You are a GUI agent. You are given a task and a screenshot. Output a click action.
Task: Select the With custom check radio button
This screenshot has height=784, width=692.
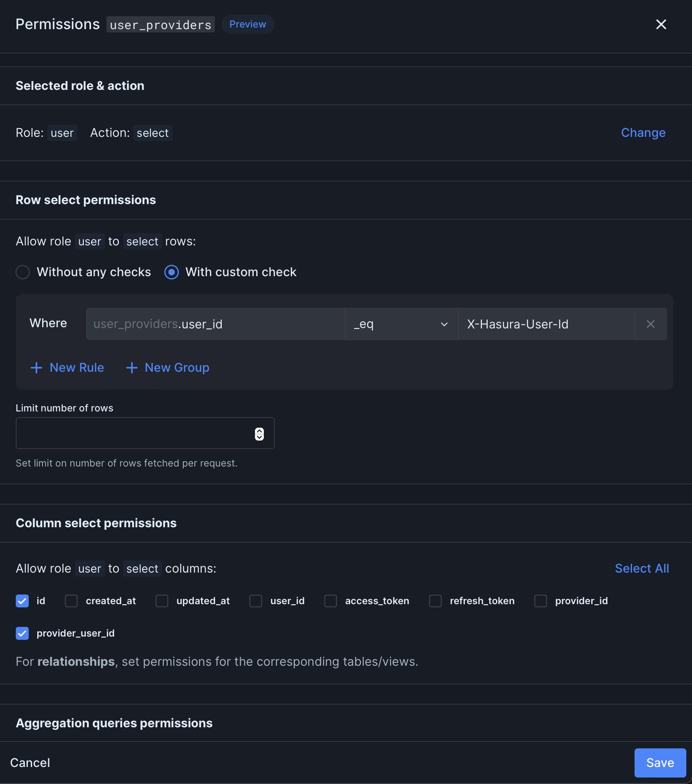171,272
